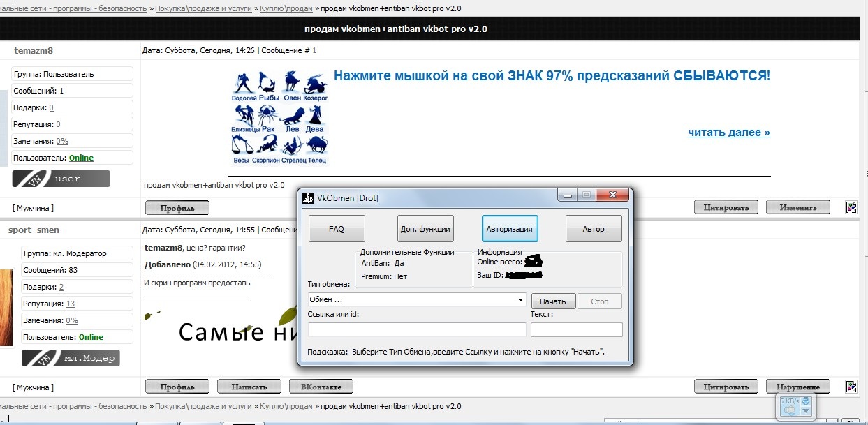Viewport: 868px width, 425px height.
Task: Click the broken image icon in sport_smen's post footer
Action: pyautogui.click(x=851, y=387)
